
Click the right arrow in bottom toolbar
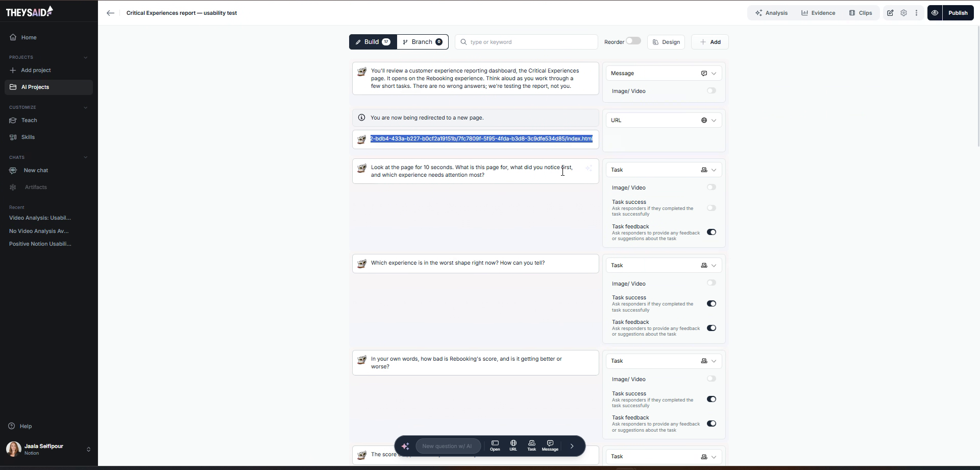pyautogui.click(x=572, y=446)
